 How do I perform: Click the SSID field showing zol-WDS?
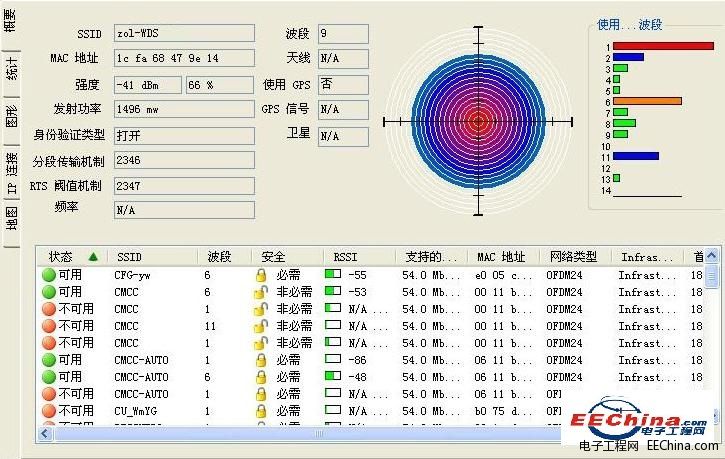pos(184,33)
